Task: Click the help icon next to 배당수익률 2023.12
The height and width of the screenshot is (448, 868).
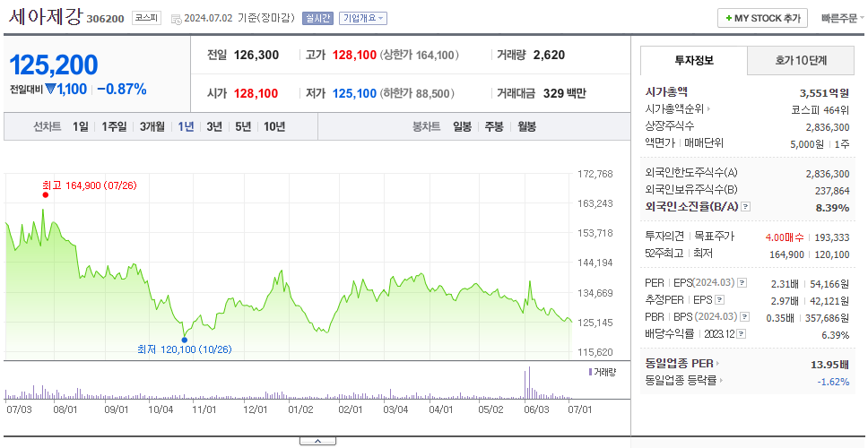Action: 742,334
